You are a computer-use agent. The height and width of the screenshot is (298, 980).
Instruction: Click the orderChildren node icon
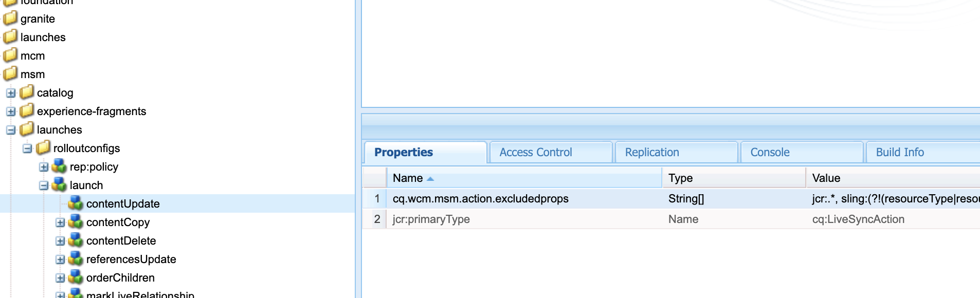76,277
